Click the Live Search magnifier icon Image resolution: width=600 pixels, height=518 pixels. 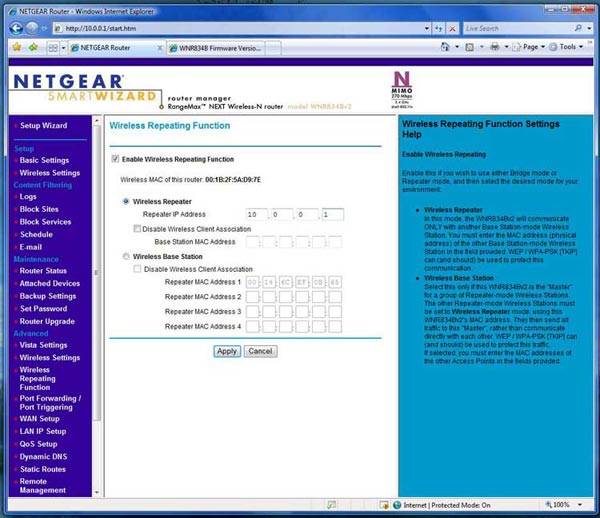coord(578,28)
